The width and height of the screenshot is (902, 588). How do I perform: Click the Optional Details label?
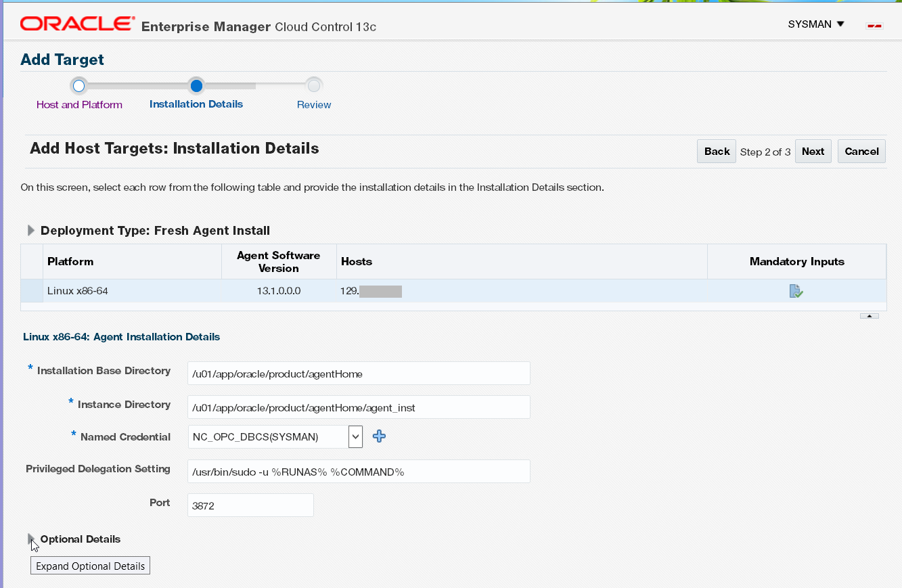click(81, 539)
